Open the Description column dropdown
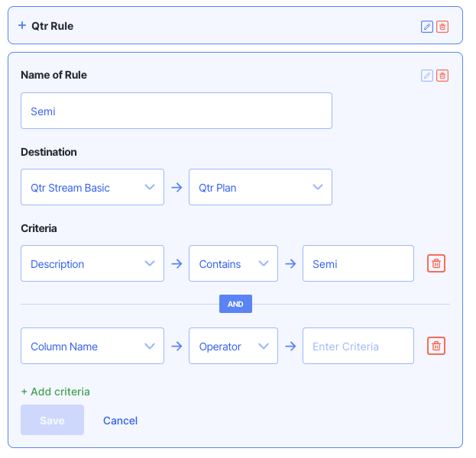 [92, 263]
